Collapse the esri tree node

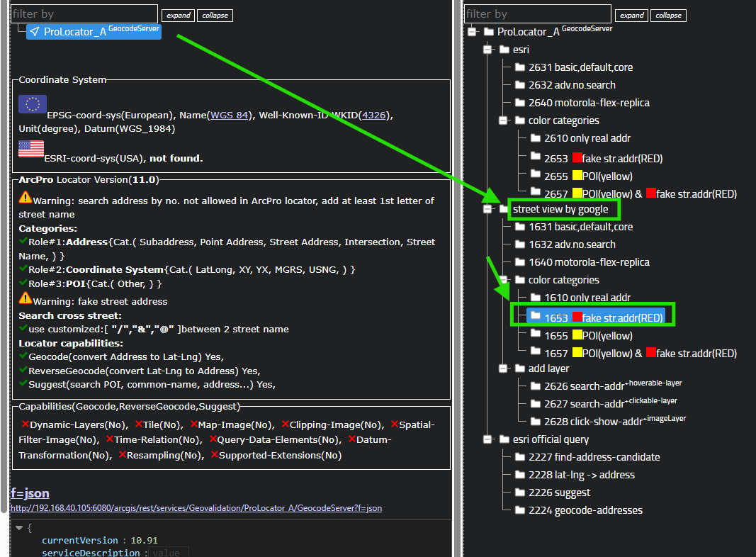(487, 50)
